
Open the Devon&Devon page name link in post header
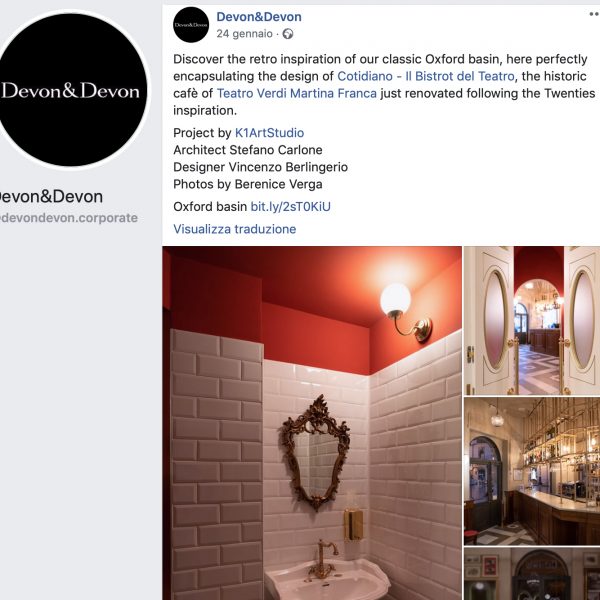tap(259, 17)
